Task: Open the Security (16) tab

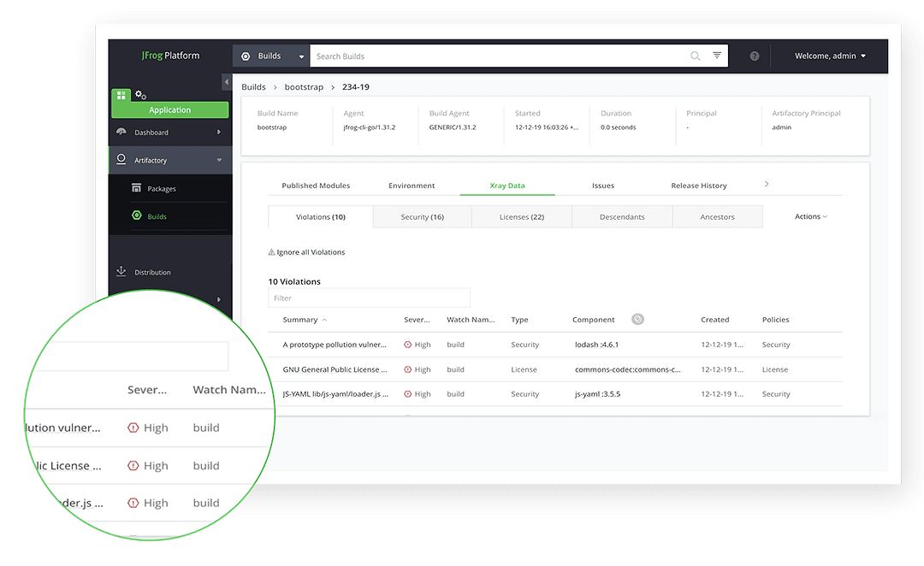Action: coord(422,217)
